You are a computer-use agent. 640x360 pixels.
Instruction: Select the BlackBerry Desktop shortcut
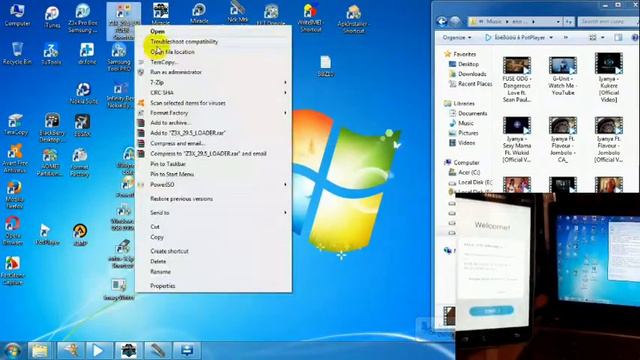coord(52,127)
